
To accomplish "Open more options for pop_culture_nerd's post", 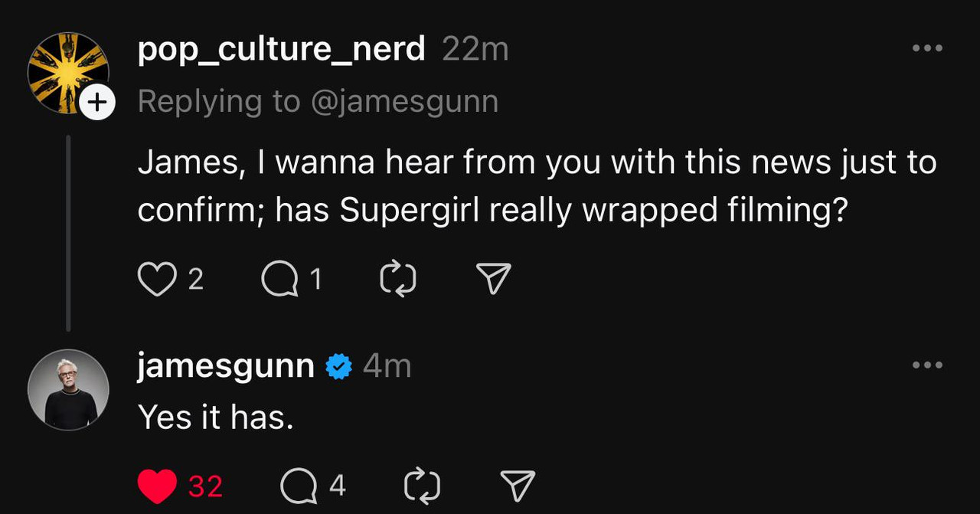I will (927, 48).
